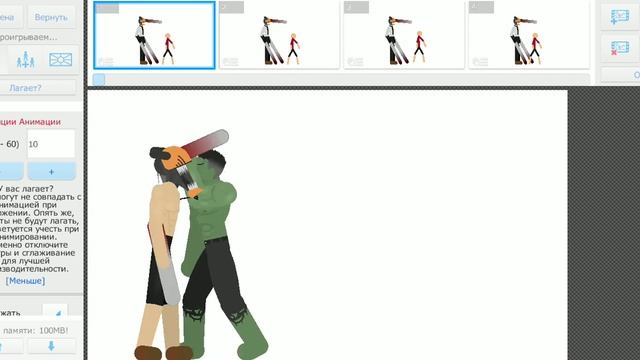Viewport: 640px width, 360px height.
Task: Click the 'Вернуть' redo button
Action: 51,18
